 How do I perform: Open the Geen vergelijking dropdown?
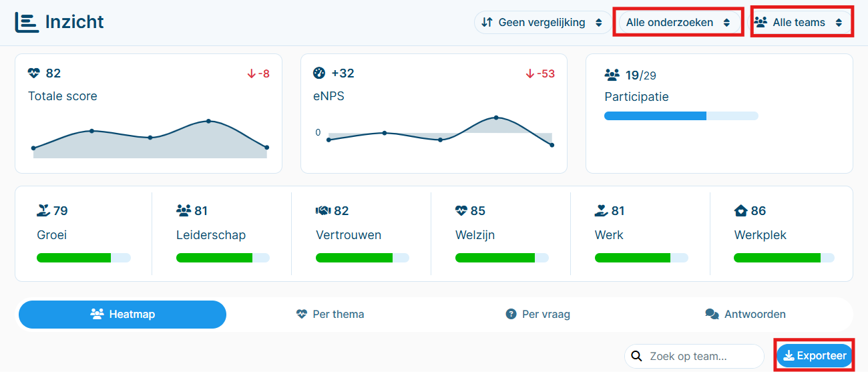[542, 22]
